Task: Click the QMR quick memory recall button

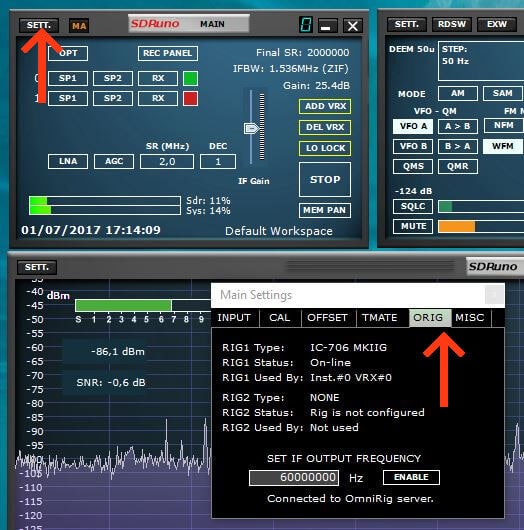Action: click(458, 167)
